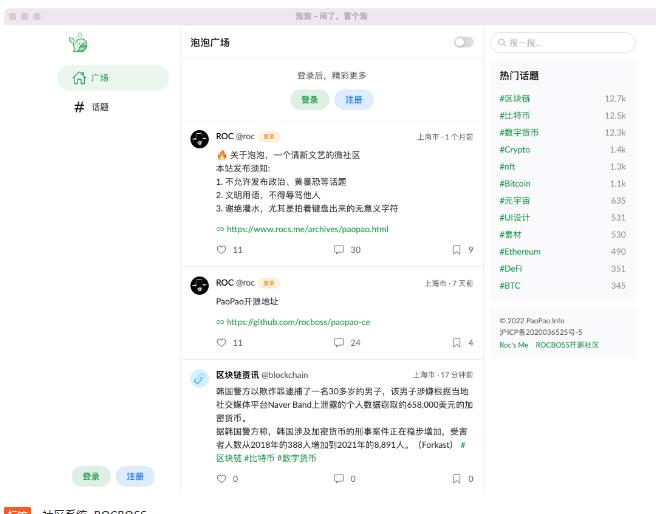This screenshot has width=656, height=514.
Task: Click #数字货币 tag in 区块链资讯 post
Action: point(297,458)
